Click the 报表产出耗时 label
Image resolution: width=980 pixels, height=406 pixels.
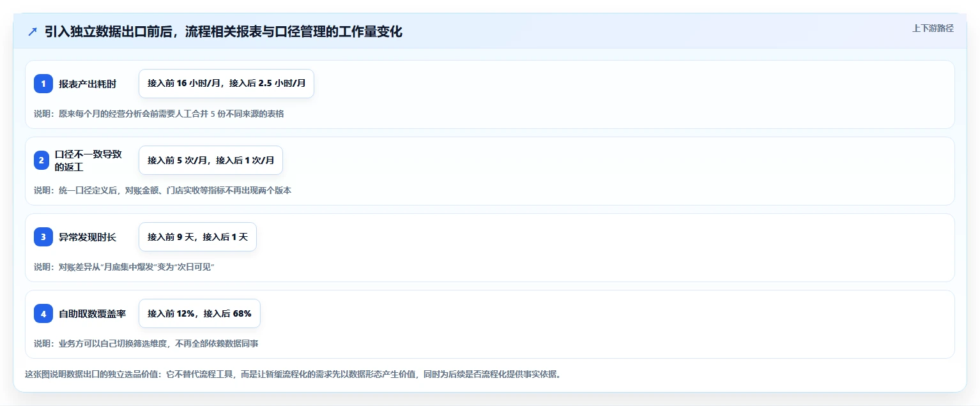coord(88,84)
